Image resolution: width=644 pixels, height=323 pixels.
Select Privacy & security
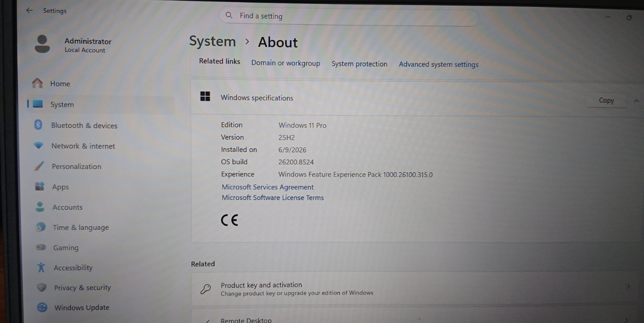pyautogui.click(x=82, y=288)
